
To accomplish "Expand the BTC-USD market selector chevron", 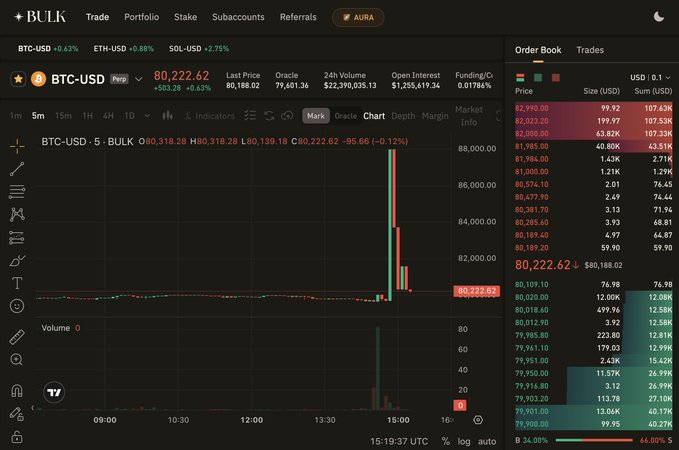I will (x=139, y=79).
